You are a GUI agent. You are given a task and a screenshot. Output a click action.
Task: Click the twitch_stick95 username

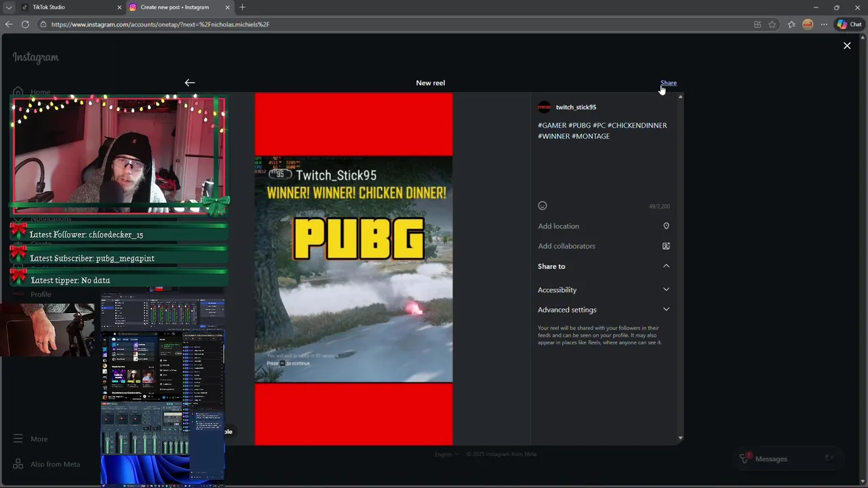[x=576, y=107]
